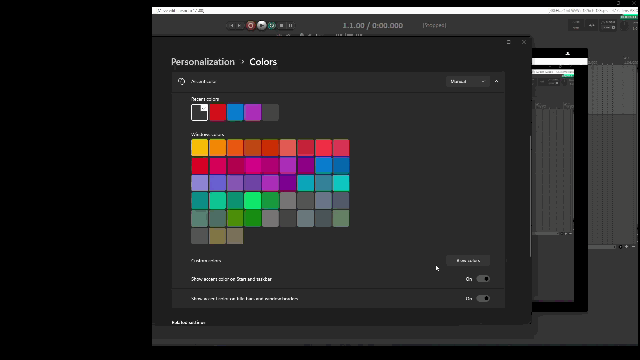The image size is (640, 360).
Task: Pick the red swatch in recent colors
Action: point(218,113)
